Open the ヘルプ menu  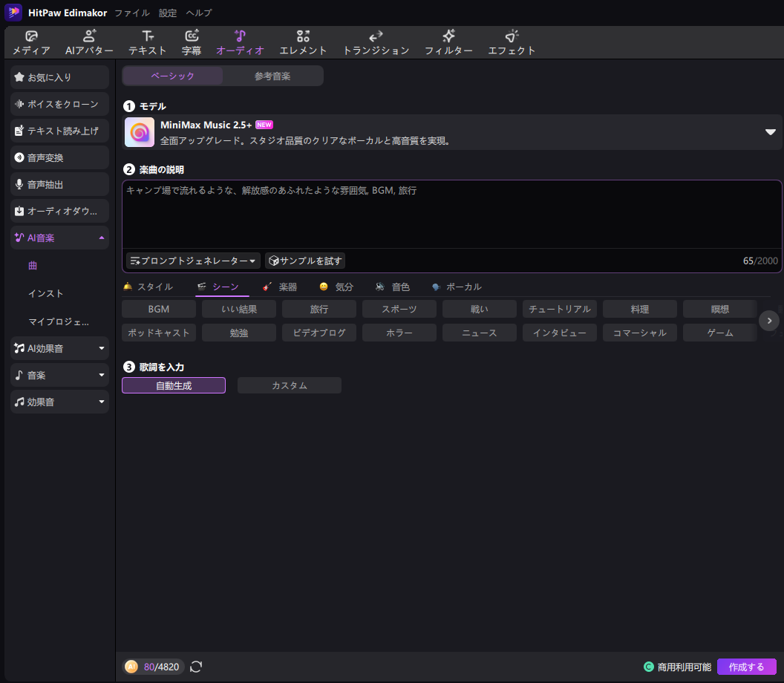click(x=199, y=13)
